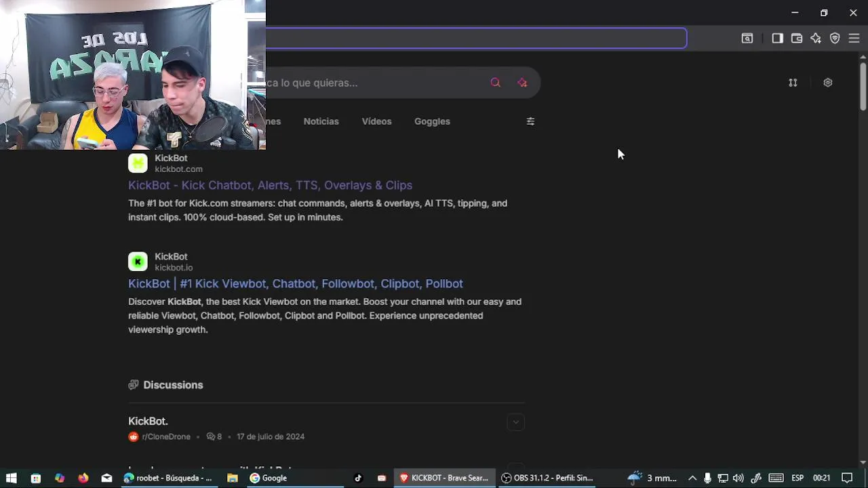Open the clock showing 00:21
The image size is (868, 488).
(821, 478)
